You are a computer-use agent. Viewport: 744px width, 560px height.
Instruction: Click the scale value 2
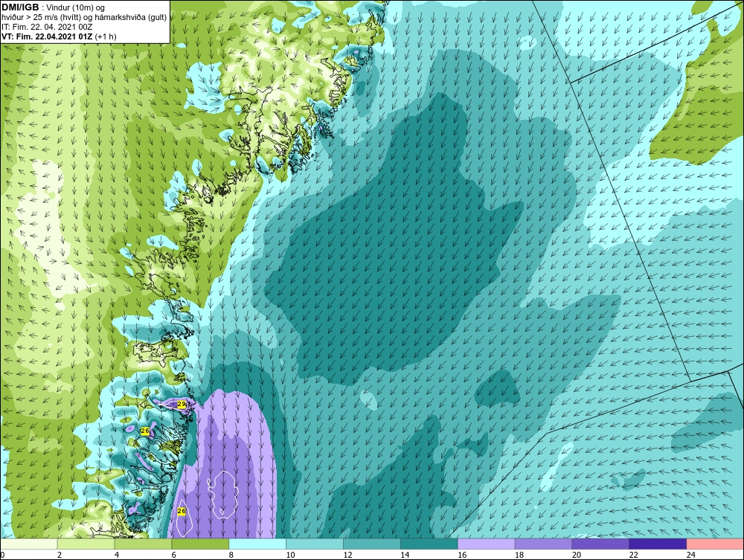pyautogui.click(x=60, y=555)
